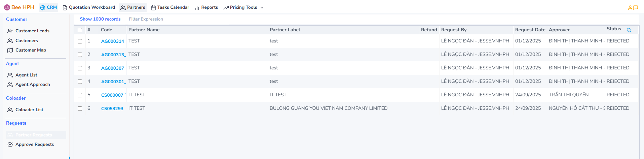This screenshot has height=159, width=644.
Task: Open partner code link CS000007
Action: coord(113,95)
